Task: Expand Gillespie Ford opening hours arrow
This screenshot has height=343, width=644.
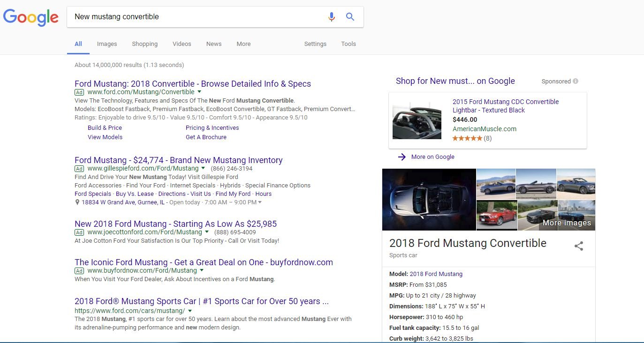Action: pos(260,202)
